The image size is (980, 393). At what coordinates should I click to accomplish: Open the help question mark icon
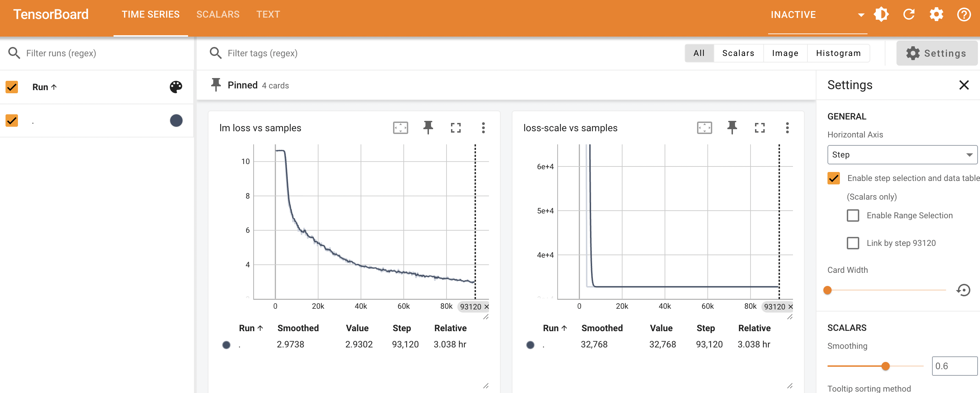click(964, 15)
